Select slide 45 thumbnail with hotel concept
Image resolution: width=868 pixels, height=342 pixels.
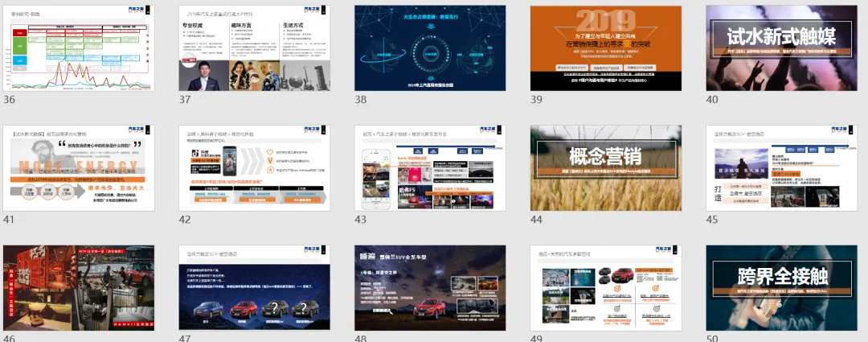point(782,168)
